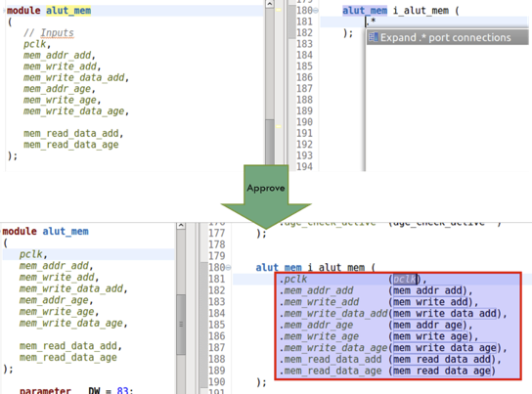The image size is (532, 394).
Task: Click the highlighted pclk linked-edit field
Action: [x=405, y=279]
